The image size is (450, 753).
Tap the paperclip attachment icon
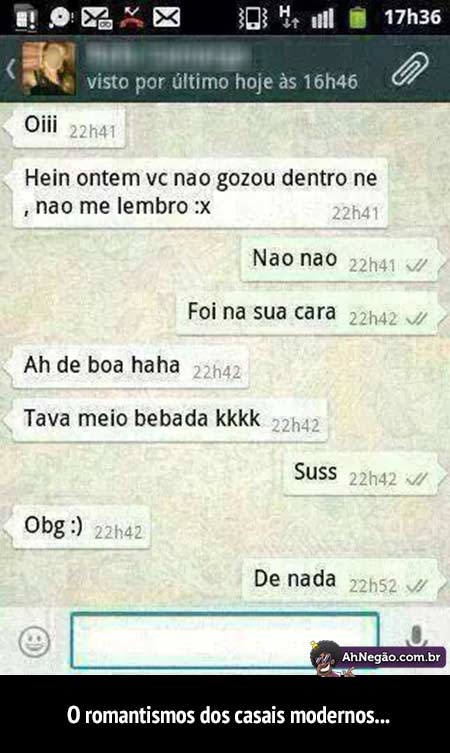click(x=409, y=70)
